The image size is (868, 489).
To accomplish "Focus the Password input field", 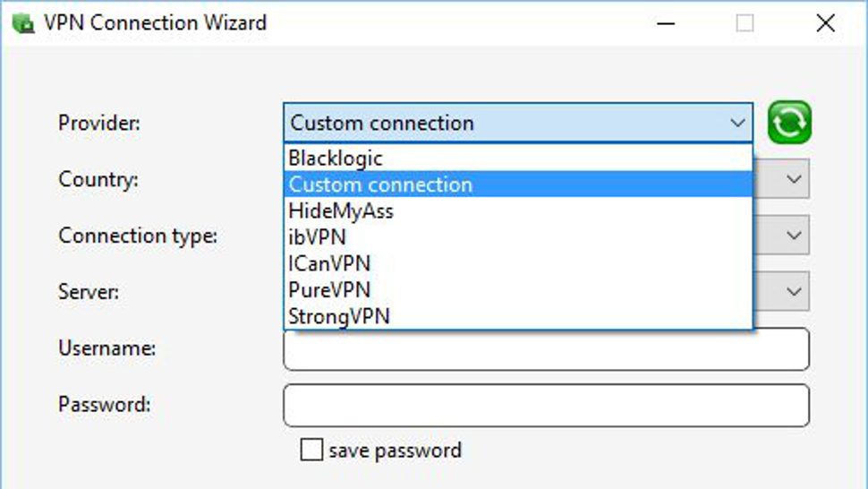I will (x=547, y=406).
